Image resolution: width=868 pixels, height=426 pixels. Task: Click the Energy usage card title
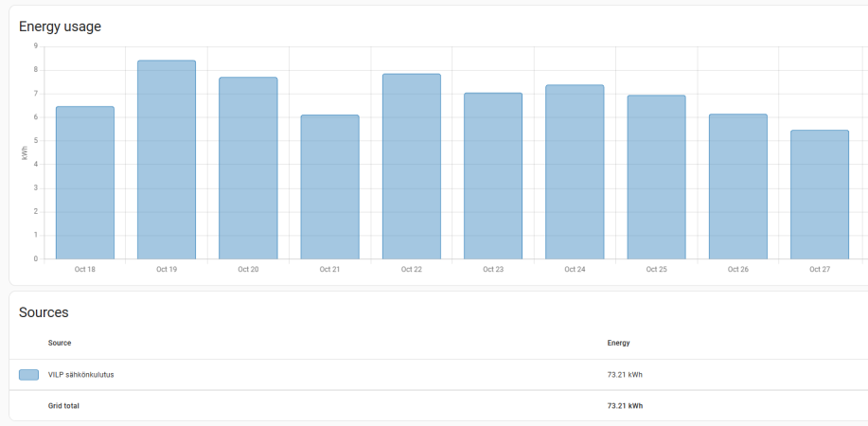(x=60, y=27)
